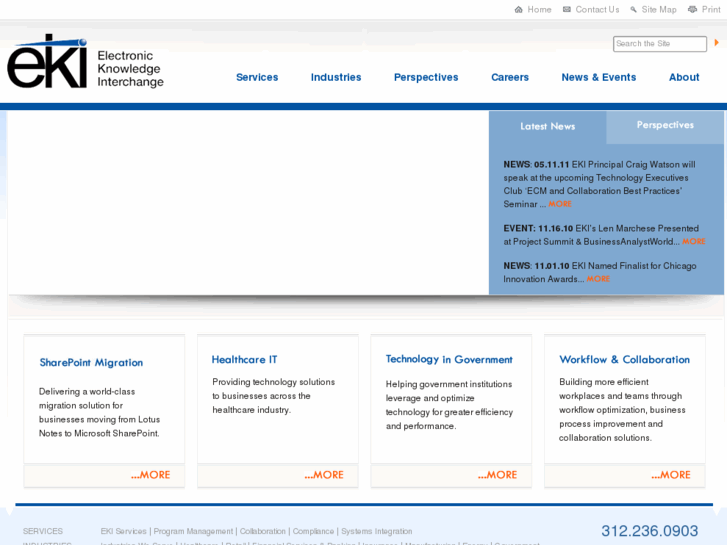
Task: Open the SharePoint Migration heading
Action: (91, 363)
